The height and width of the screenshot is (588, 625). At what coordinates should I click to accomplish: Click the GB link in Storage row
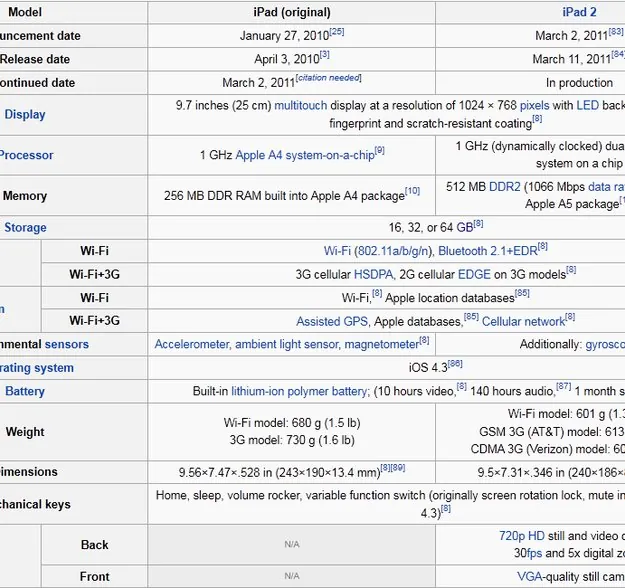[x=464, y=228]
